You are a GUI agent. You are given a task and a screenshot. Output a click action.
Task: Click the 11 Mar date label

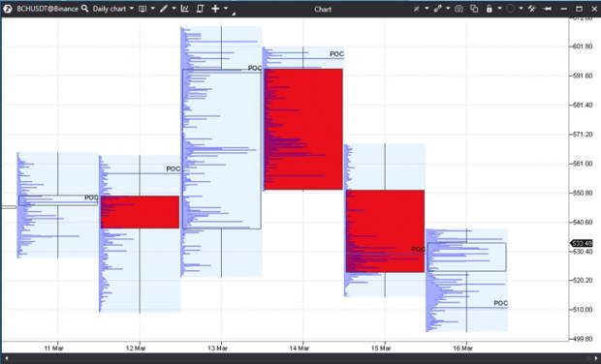click(54, 349)
